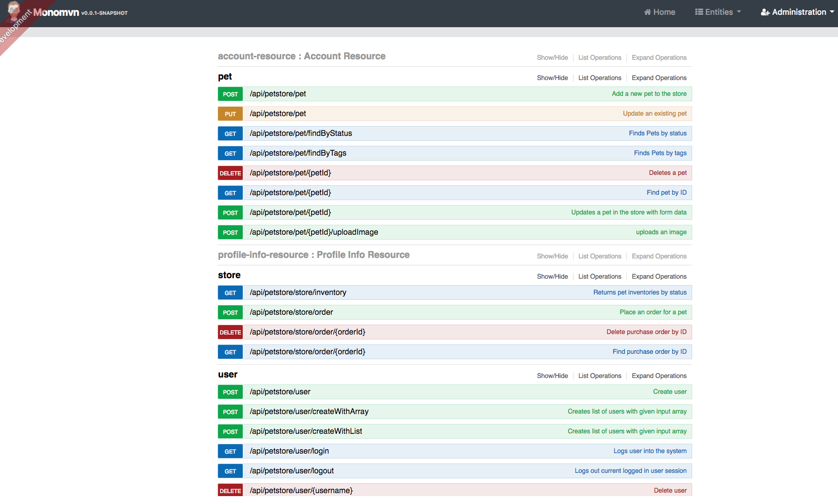The width and height of the screenshot is (838, 504).
Task: Select the POST badge for /api/petstore/pet
Action: (230, 93)
